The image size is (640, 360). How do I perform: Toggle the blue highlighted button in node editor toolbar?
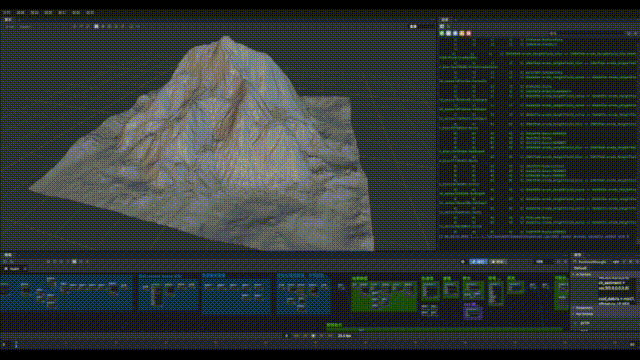click(478, 262)
